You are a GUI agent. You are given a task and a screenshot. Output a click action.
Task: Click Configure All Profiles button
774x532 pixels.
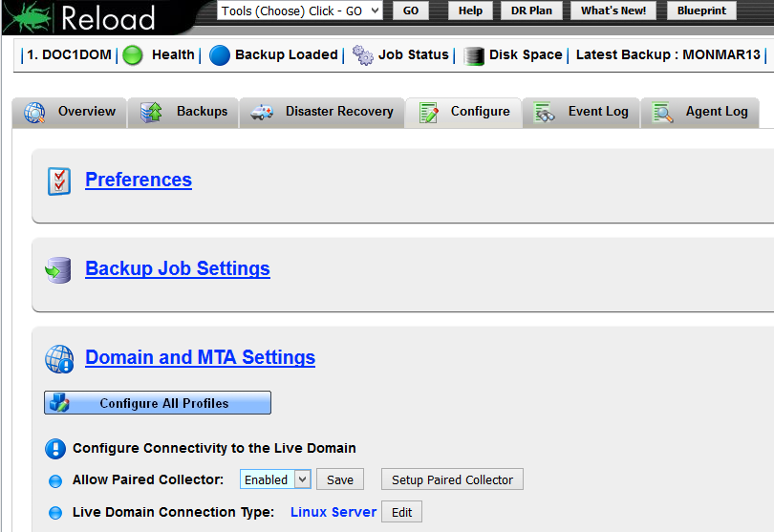click(158, 403)
